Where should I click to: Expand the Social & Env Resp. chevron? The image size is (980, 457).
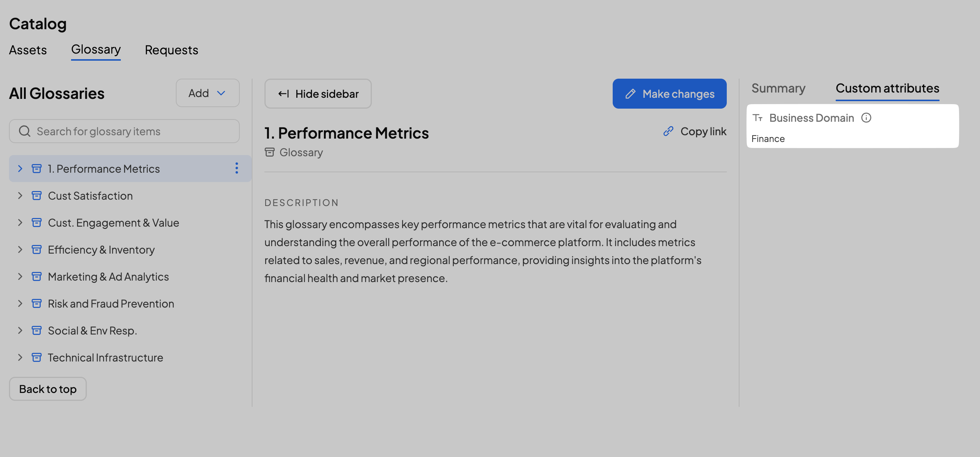(x=20, y=330)
